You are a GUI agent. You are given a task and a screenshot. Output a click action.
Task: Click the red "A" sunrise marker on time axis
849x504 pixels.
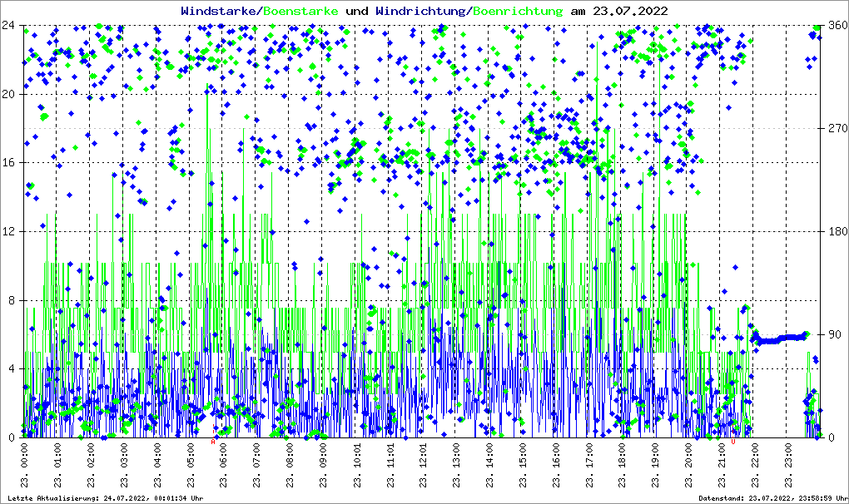tap(213, 442)
